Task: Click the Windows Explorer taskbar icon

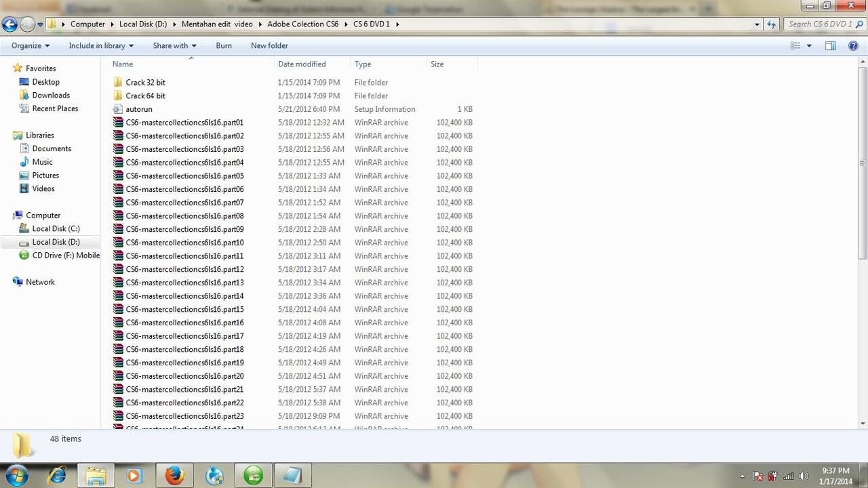Action: [x=96, y=475]
